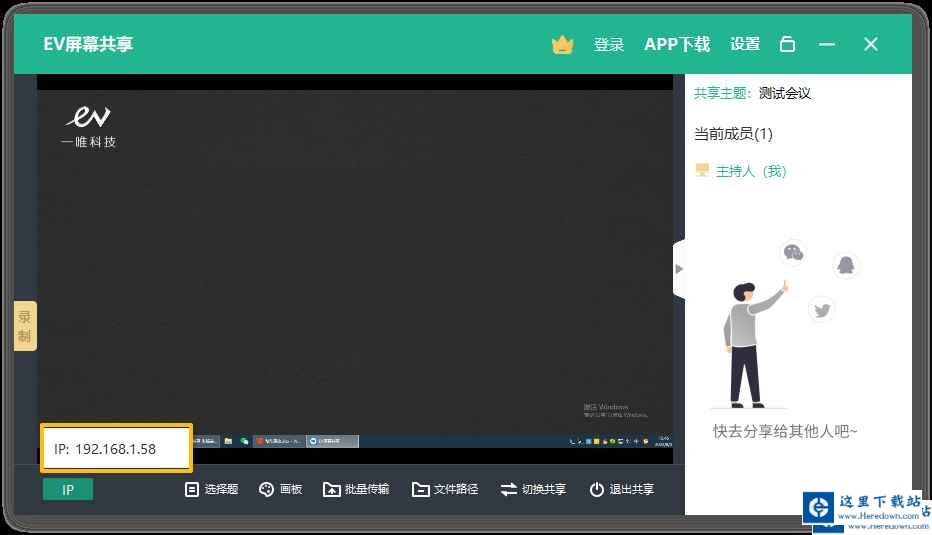Click the mini-mode window icon in title bar
This screenshot has width=932, height=535.
pyautogui.click(x=787, y=44)
